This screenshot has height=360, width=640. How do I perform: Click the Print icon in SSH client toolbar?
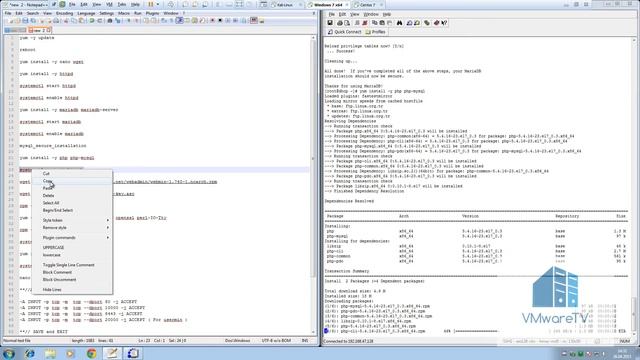tap(339, 23)
